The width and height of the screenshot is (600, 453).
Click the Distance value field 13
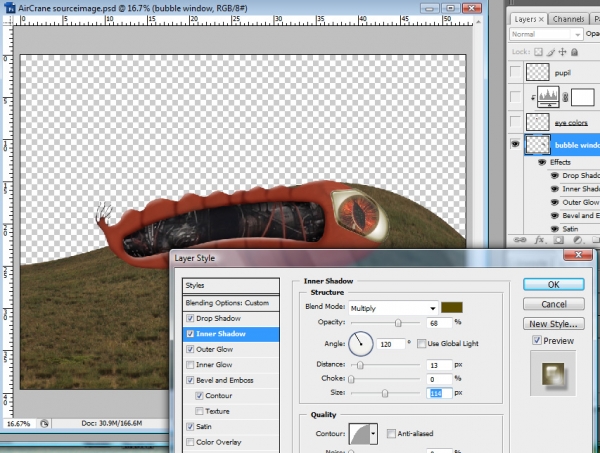point(439,365)
